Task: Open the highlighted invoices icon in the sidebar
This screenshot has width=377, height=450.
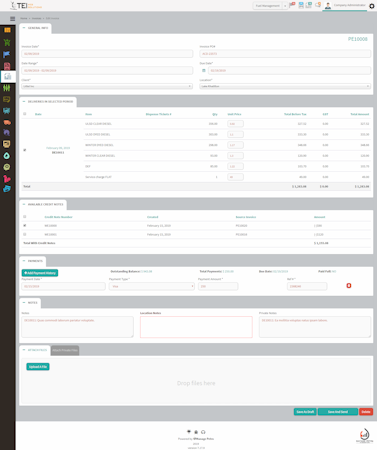Action: click(x=8, y=77)
